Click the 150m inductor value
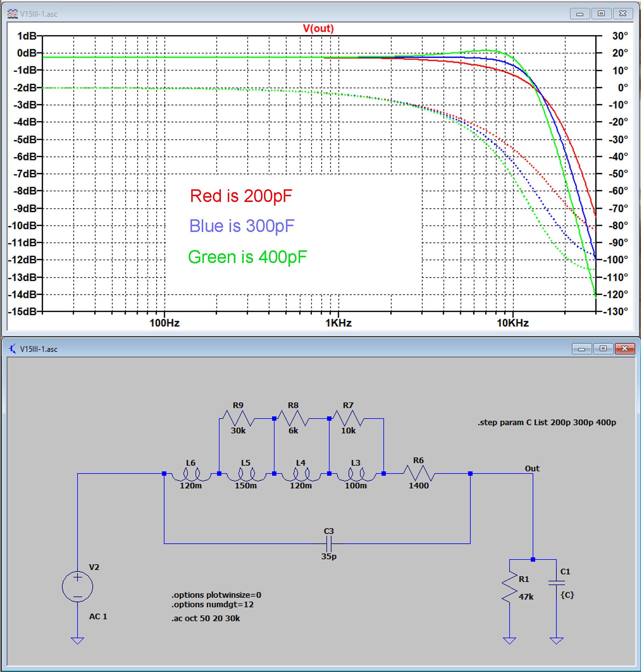The image size is (641, 672). [x=245, y=486]
